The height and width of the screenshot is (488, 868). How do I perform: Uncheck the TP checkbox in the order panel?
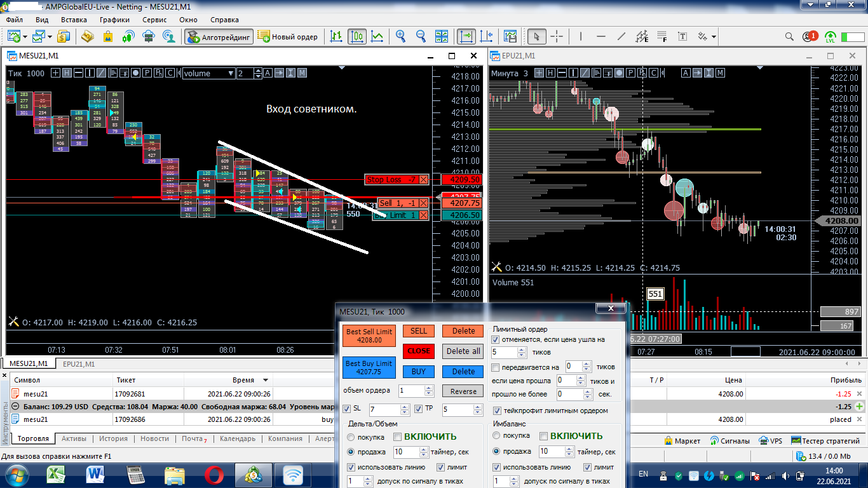tap(419, 409)
